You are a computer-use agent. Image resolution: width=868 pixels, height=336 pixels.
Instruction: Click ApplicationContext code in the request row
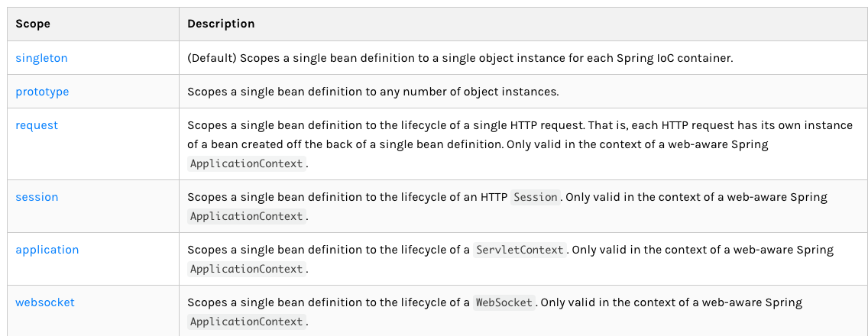click(246, 163)
